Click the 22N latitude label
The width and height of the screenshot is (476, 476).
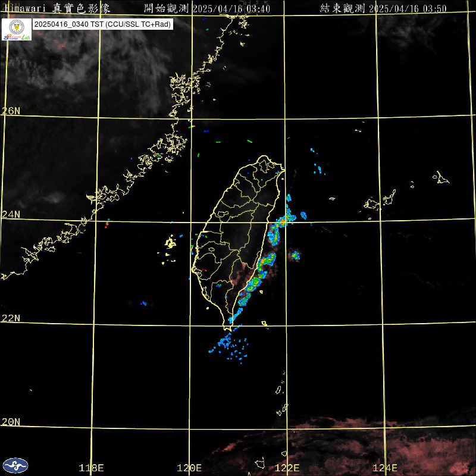(x=11, y=318)
